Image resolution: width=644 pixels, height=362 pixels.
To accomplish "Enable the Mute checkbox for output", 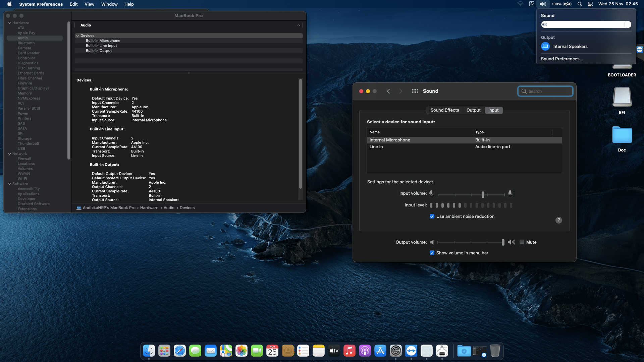I will point(522,242).
